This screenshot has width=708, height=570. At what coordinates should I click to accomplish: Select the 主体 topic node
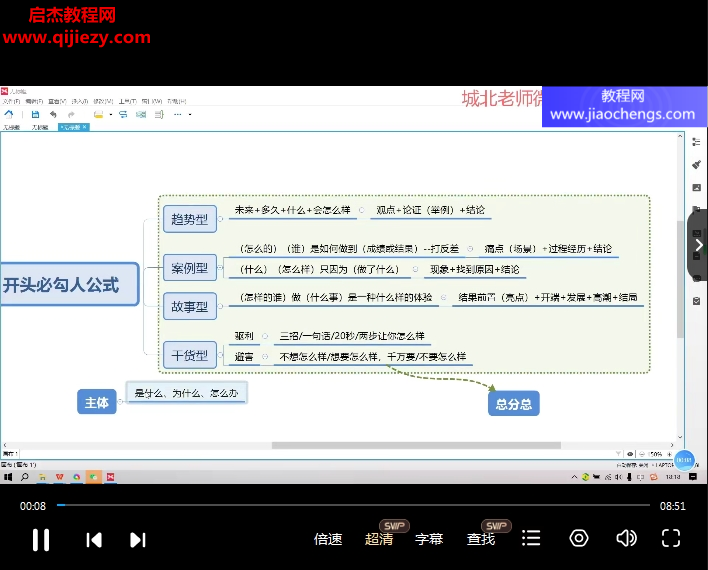pos(97,402)
